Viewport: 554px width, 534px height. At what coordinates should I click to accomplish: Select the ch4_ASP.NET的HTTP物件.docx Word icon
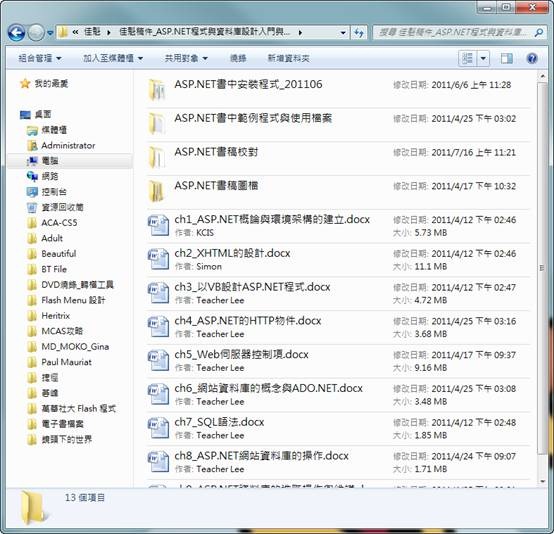[158, 327]
